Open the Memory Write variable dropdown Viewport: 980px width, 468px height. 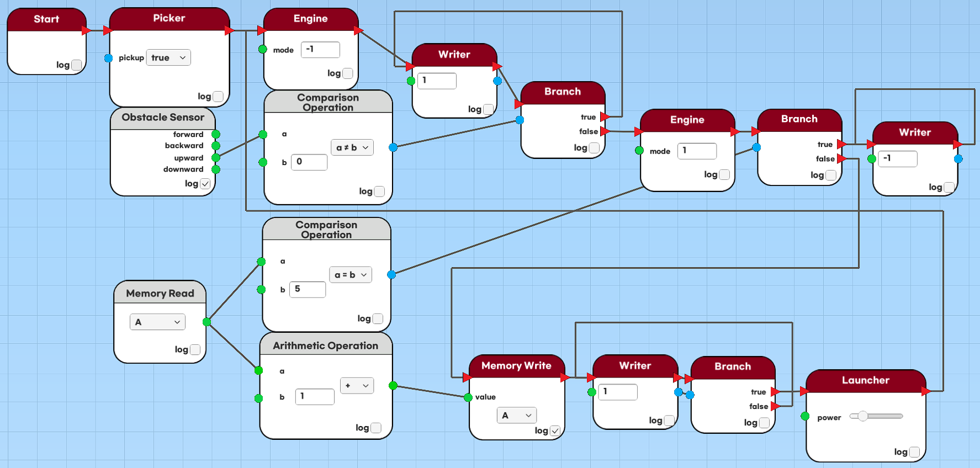516,415
